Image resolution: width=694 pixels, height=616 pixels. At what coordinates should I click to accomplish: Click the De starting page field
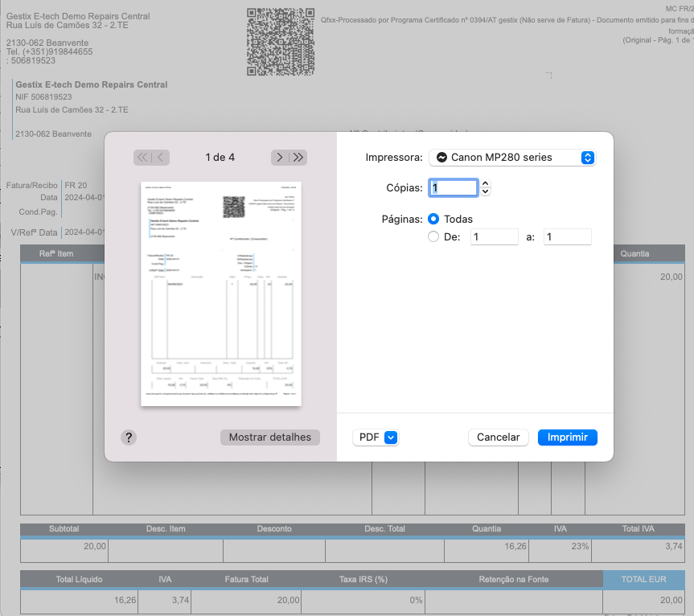click(x=495, y=236)
